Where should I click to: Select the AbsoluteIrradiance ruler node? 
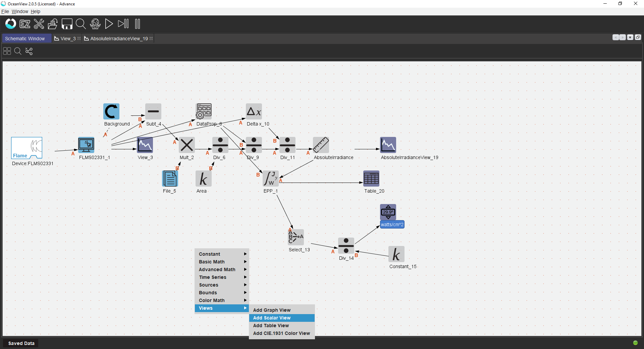point(321,145)
